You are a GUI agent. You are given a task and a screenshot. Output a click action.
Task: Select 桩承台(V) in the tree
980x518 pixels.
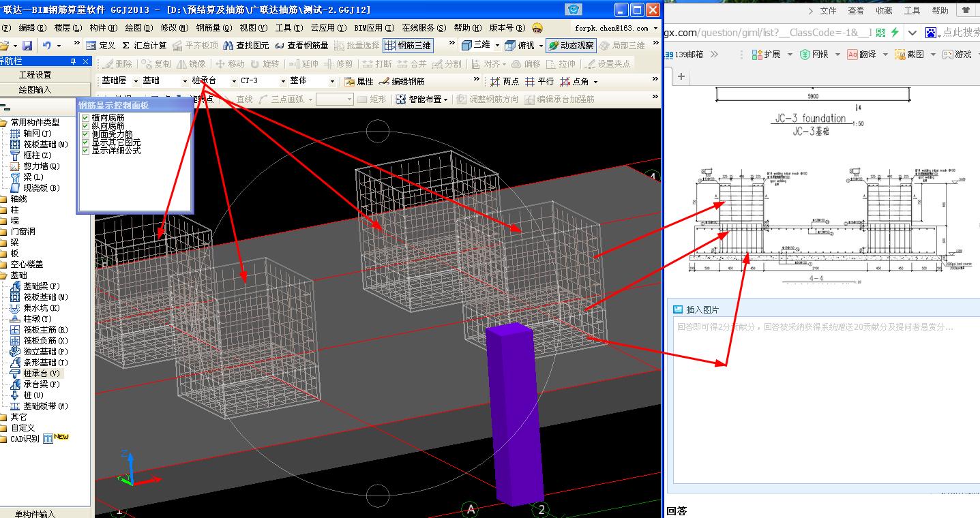[x=35, y=374]
